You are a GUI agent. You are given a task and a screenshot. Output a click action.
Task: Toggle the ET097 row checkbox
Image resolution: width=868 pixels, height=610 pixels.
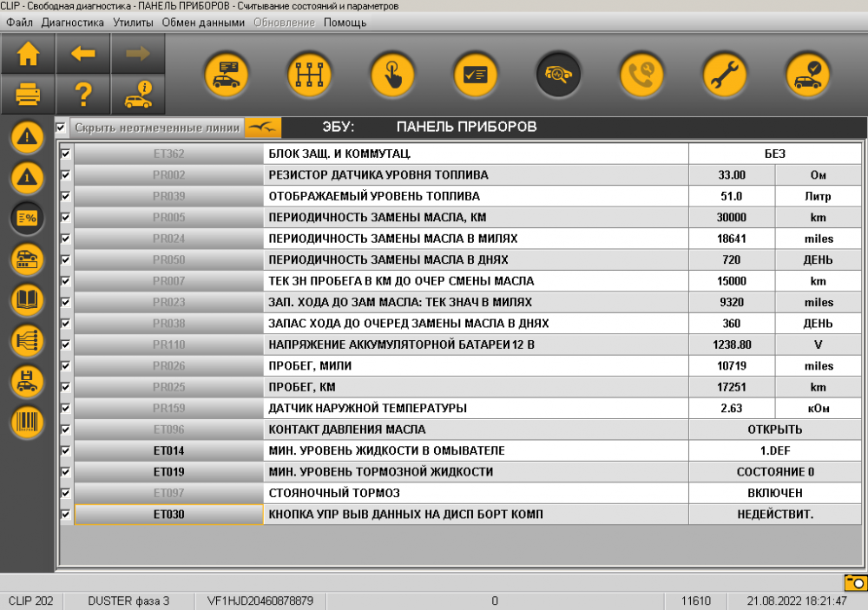pyautogui.click(x=65, y=493)
